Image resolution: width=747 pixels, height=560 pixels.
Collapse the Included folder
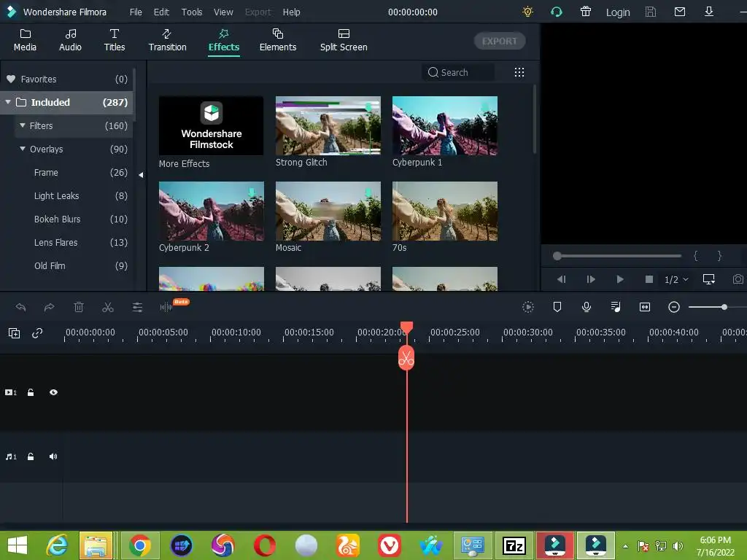point(8,102)
